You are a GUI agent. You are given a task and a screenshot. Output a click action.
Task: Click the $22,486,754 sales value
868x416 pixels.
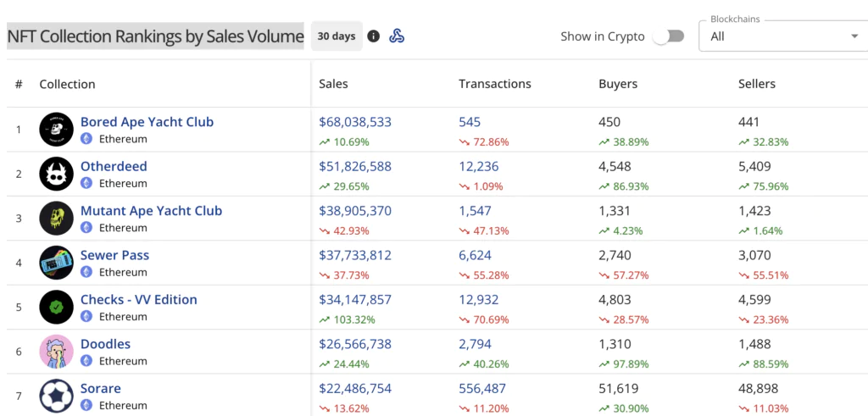pyautogui.click(x=355, y=388)
